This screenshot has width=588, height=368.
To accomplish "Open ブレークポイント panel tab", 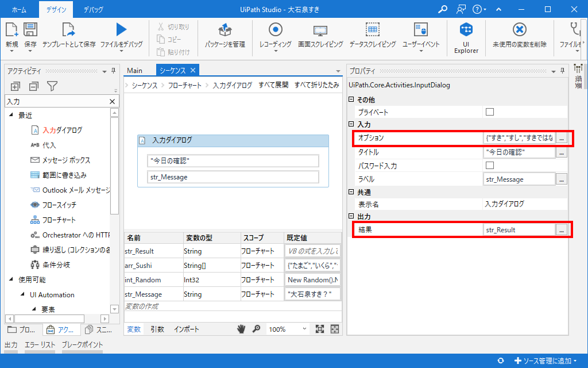I will click(x=82, y=345).
